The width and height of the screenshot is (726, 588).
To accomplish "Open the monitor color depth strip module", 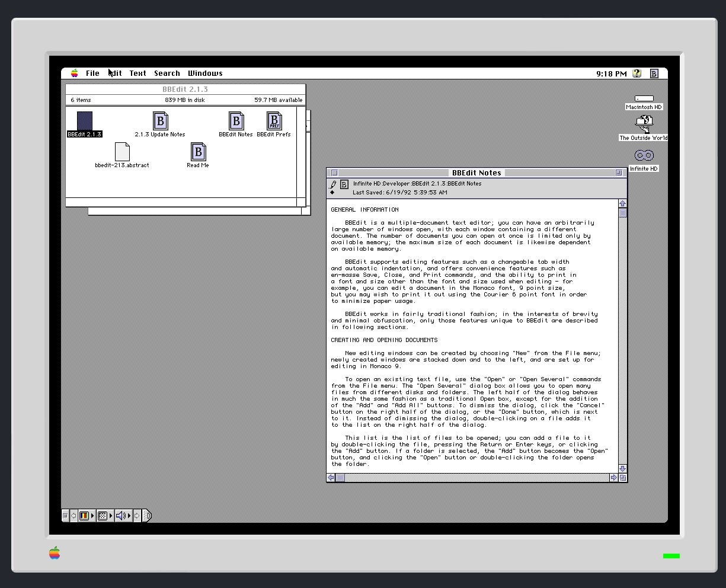I will [84, 516].
